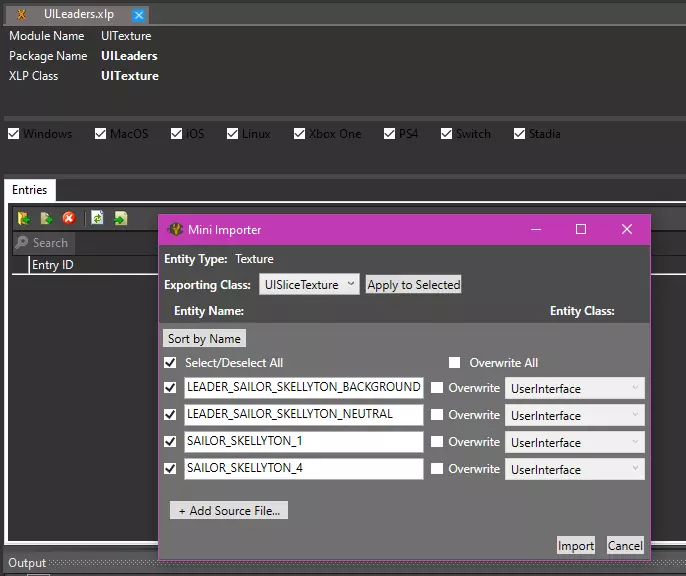Switch to the Entries tab
686x576 pixels.
29,190
